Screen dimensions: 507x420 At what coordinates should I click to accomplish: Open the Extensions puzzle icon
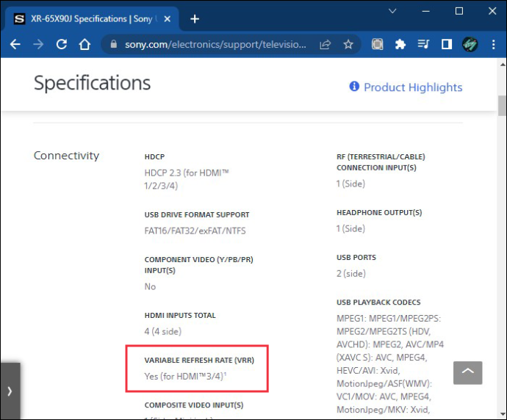pos(400,44)
